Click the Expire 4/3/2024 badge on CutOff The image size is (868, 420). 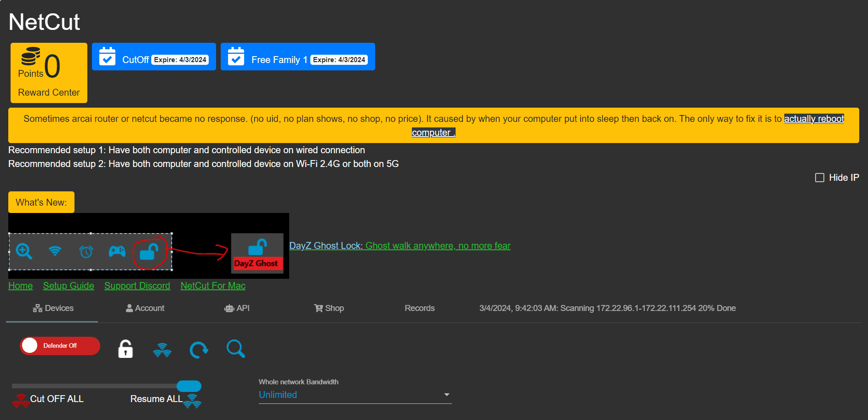(180, 60)
